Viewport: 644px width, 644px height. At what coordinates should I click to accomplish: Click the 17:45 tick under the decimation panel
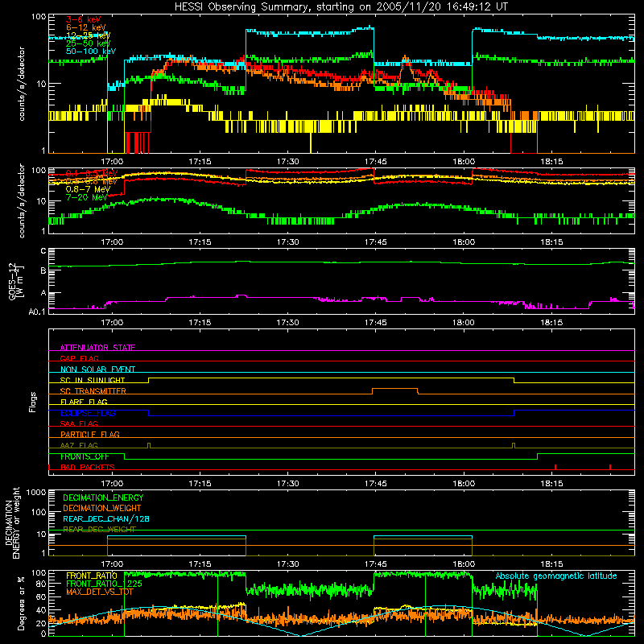(x=375, y=564)
